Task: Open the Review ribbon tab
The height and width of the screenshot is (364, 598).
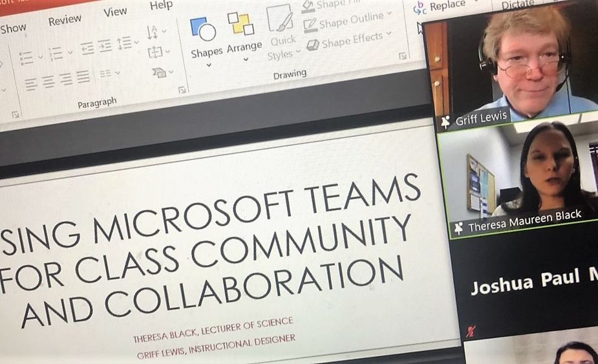Action: tap(65, 20)
